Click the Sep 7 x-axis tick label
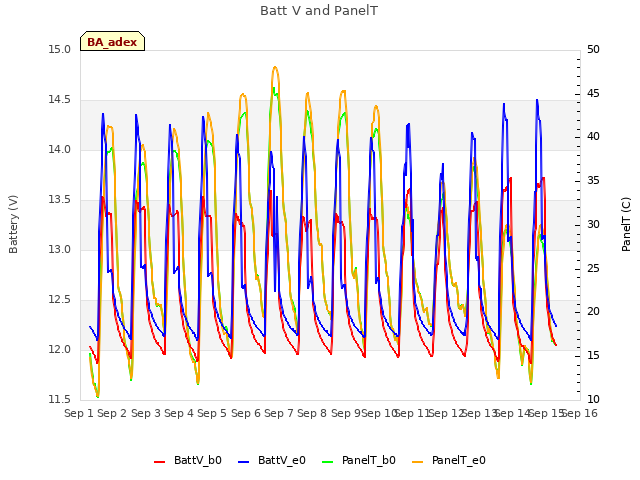 [x=279, y=413]
